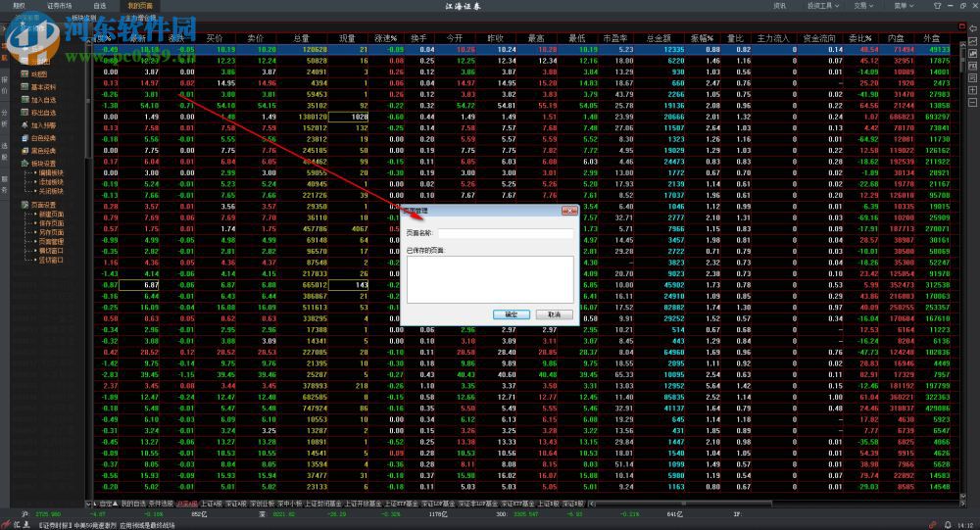Open the 资讯 menu
This screenshot has width=980, height=530.
click(779, 6)
